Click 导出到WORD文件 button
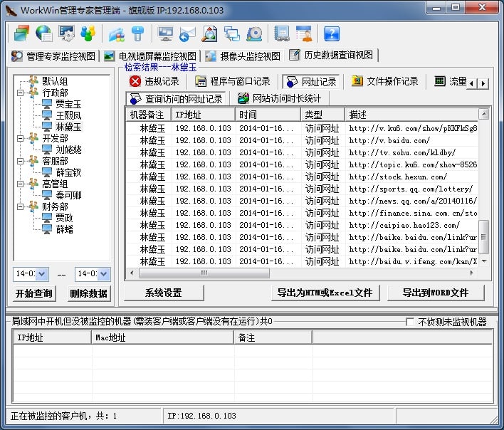504x430 pixels. point(436,293)
